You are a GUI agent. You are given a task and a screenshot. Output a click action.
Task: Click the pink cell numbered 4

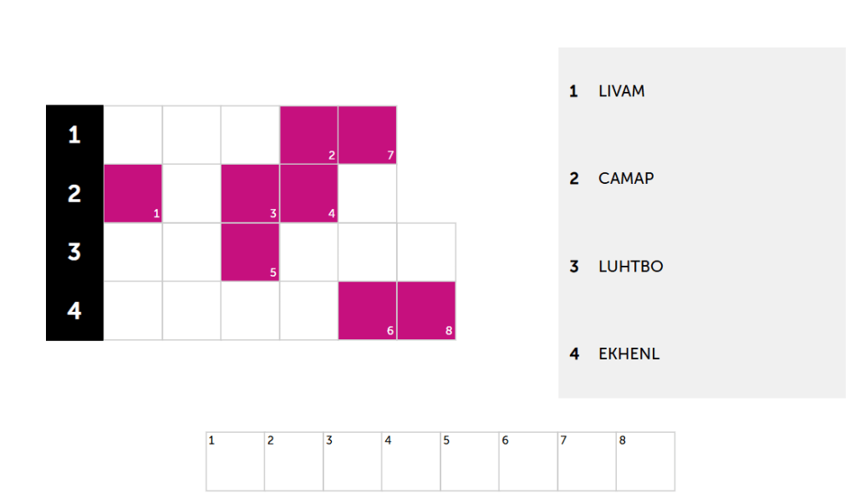(x=308, y=193)
